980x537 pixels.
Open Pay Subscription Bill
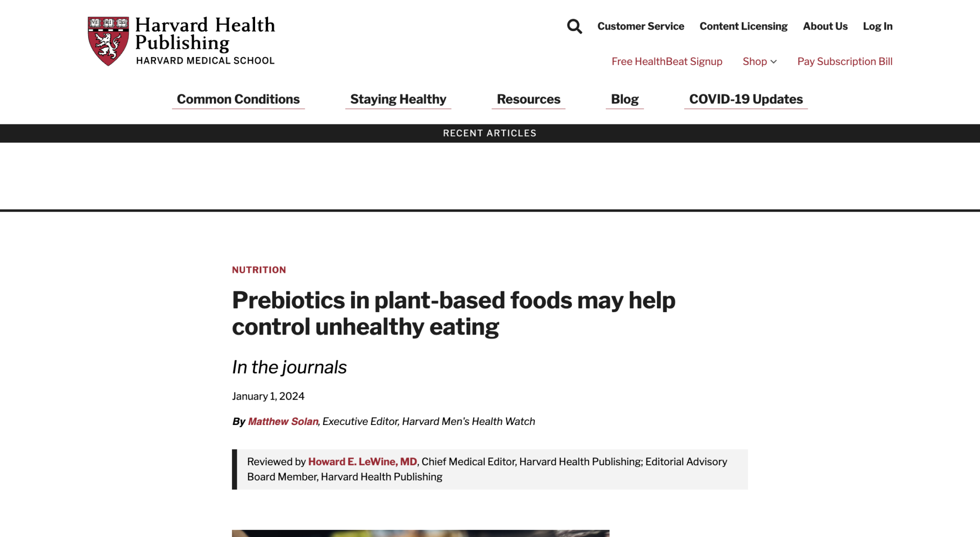point(845,61)
